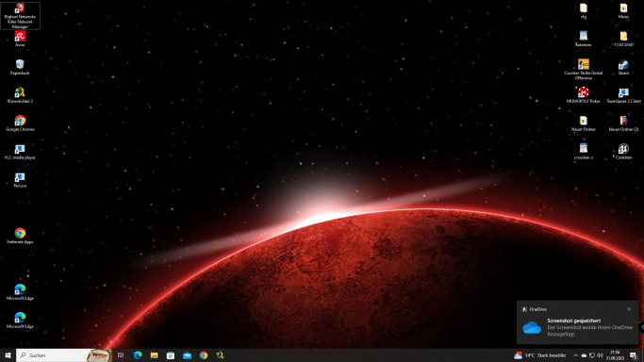Select the Autoexec file icon
Viewport: 644px width, 362px height.
coord(584,39)
